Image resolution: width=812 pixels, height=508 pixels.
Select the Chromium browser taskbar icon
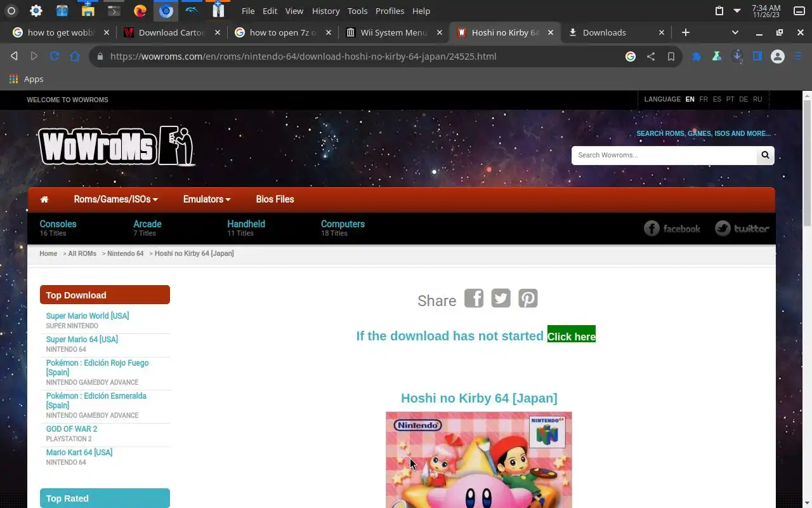166,11
